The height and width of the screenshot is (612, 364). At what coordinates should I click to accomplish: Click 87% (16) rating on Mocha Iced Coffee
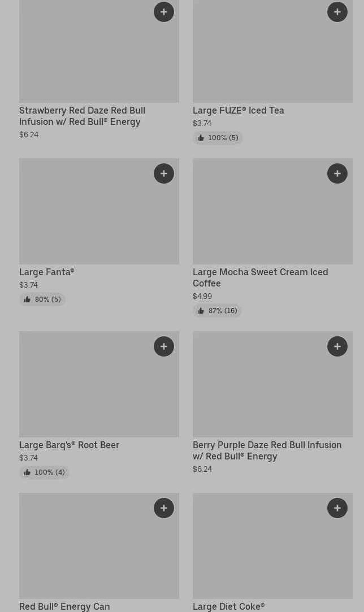[217, 311]
